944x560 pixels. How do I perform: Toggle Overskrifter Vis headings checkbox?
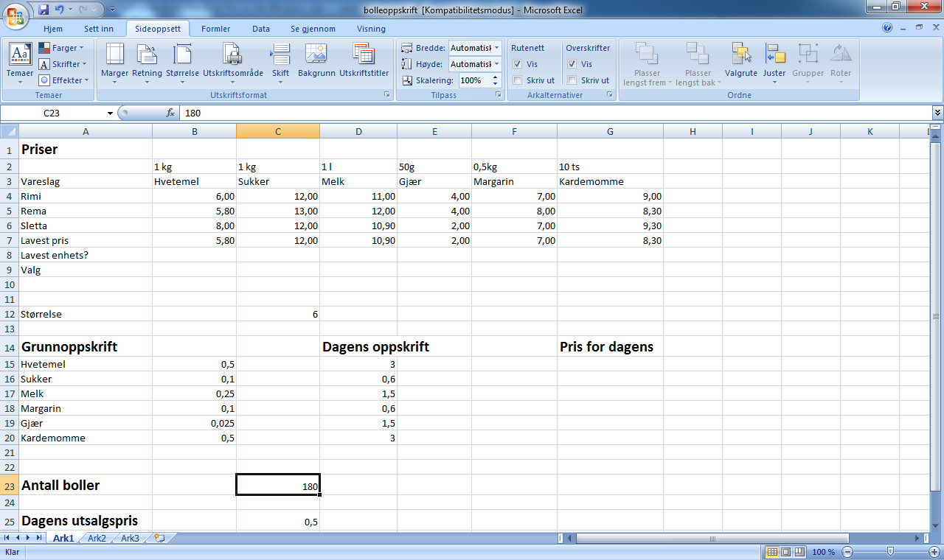coord(572,64)
